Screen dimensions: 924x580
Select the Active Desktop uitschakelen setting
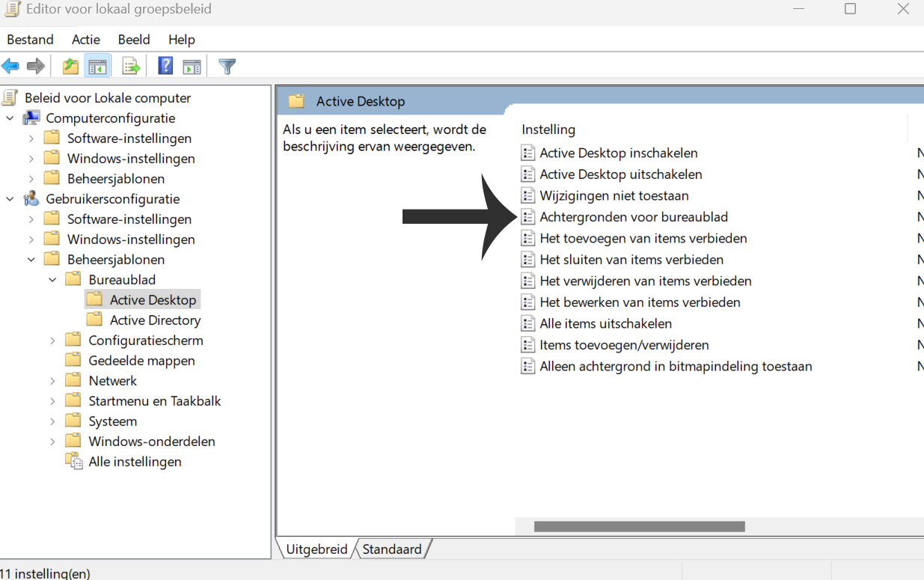(x=621, y=174)
